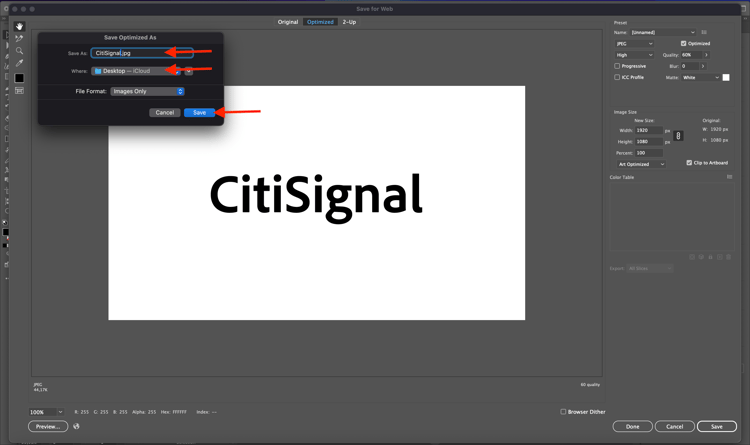Click the Desktop folder icon in Where field
The image size is (750, 445).
click(98, 71)
